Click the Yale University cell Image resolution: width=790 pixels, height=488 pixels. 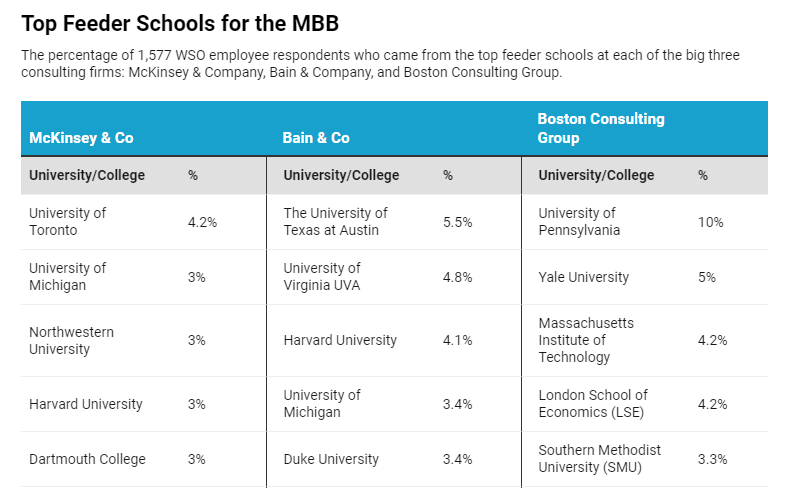584,277
